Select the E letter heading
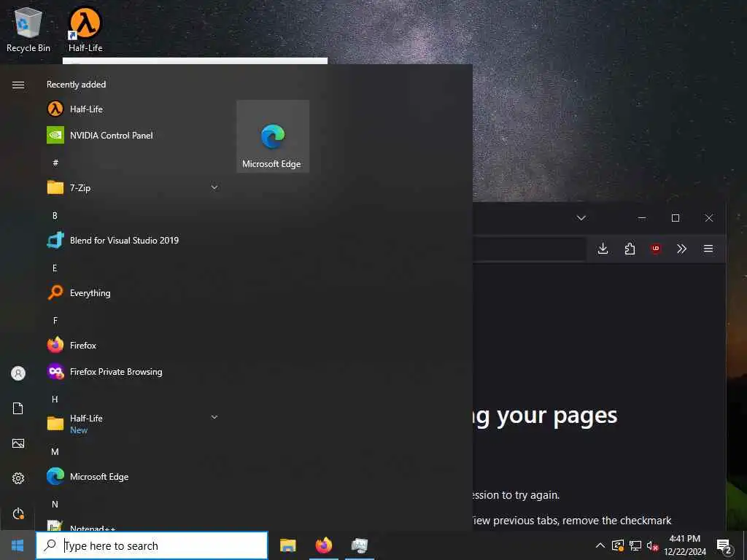The width and height of the screenshot is (747, 560). 55,268
